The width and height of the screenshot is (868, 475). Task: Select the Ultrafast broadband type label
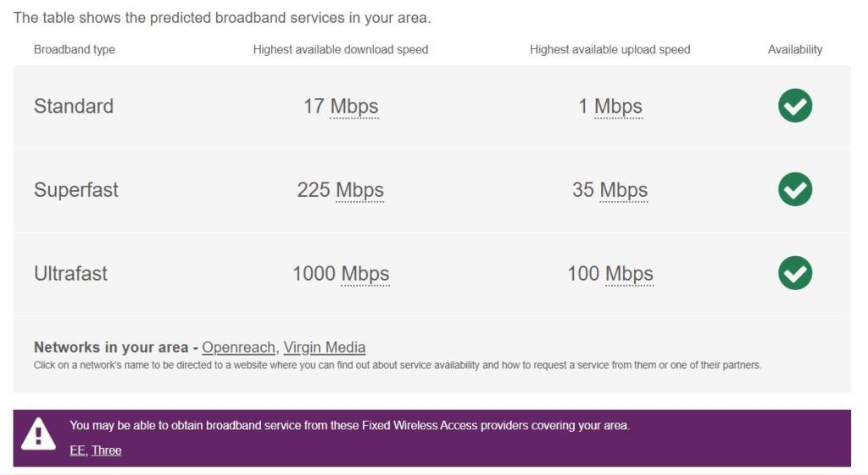tap(71, 274)
